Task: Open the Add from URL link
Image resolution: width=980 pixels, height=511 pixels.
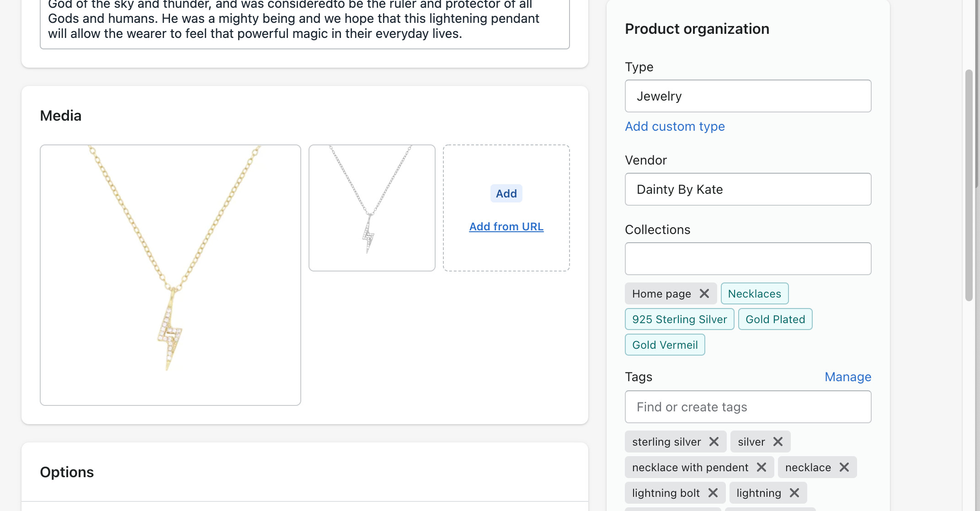Action: tap(506, 227)
